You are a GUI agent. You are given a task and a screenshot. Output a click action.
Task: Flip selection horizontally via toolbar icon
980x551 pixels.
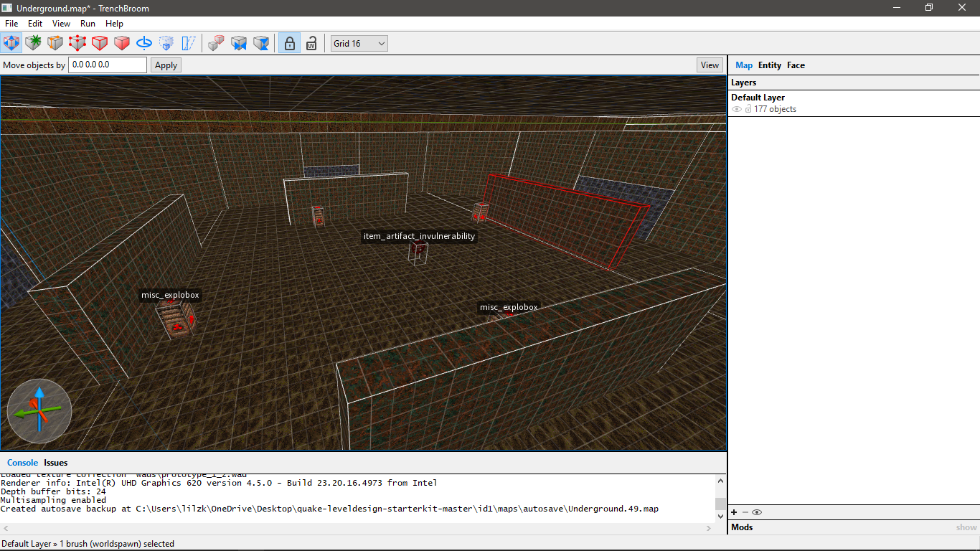pos(239,43)
